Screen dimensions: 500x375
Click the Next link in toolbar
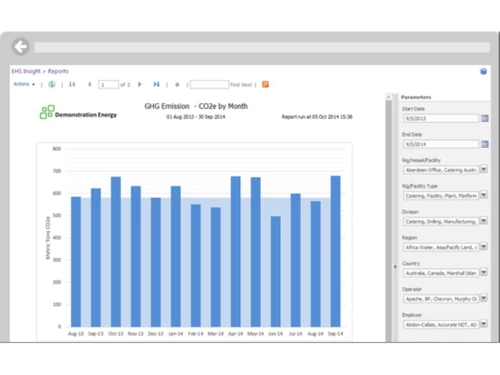tap(246, 85)
